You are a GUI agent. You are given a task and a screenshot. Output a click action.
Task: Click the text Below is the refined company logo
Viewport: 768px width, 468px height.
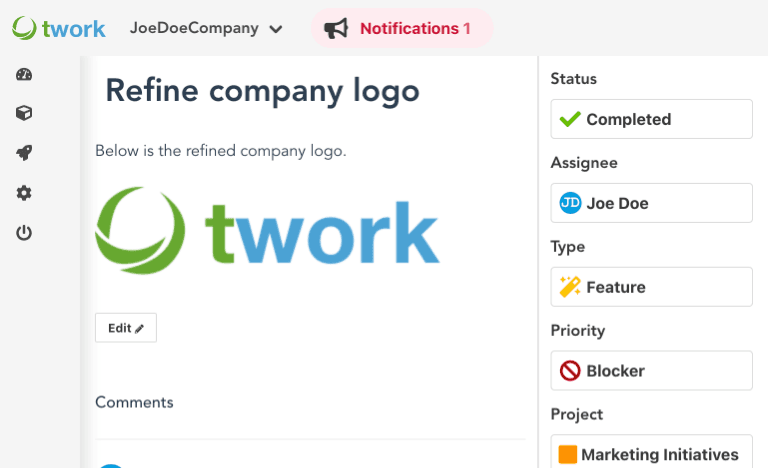point(220,151)
